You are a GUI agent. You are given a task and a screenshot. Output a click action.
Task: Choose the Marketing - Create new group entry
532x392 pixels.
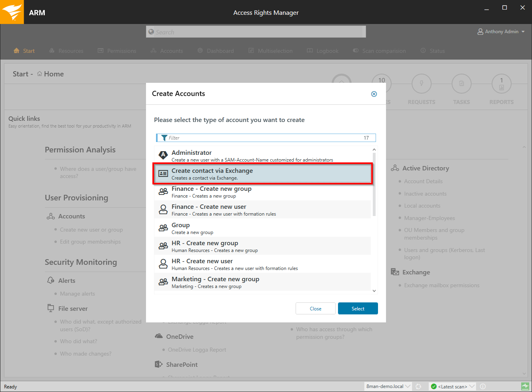[x=262, y=282]
